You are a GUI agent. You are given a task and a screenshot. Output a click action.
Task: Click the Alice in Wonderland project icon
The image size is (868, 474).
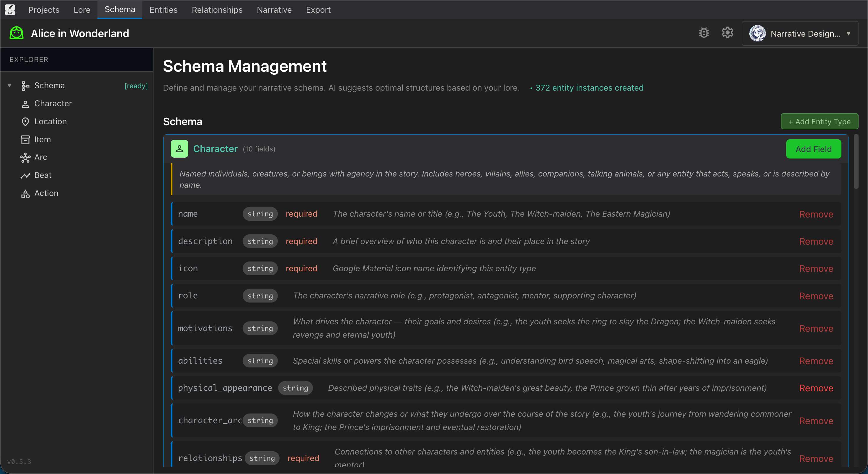16,33
